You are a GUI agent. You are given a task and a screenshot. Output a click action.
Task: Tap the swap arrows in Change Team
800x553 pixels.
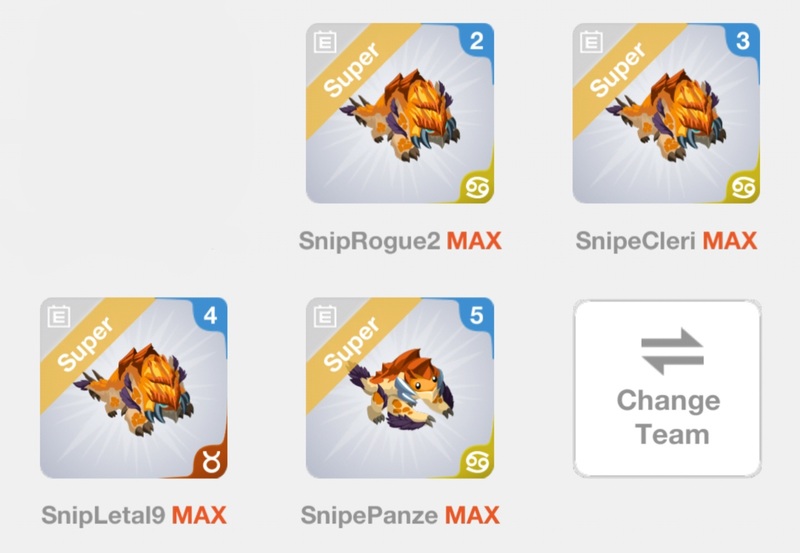coord(672,352)
